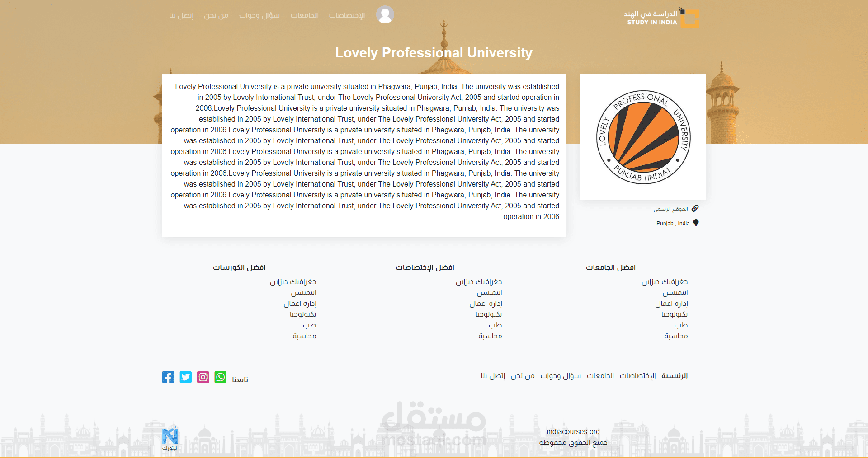Image resolution: width=868 pixels, height=458 pixels.
Task: Click إدارة اعمال under افضل الجامعات
Action: tap(672, 304)
